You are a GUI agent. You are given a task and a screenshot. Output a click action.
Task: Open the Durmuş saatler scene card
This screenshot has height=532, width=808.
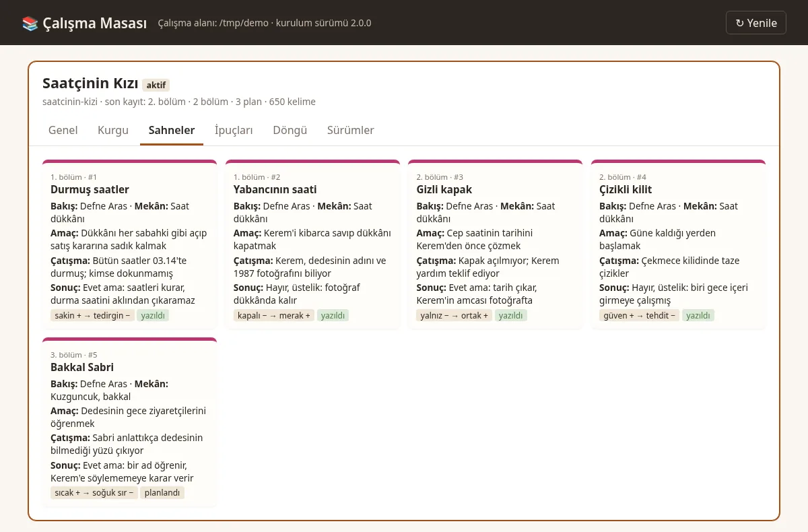tap(129, 245)
